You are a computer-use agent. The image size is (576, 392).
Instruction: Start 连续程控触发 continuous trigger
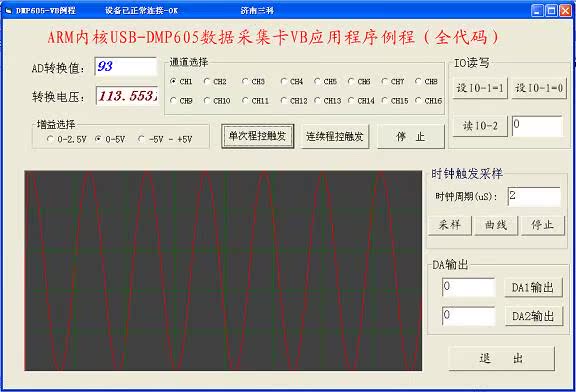[x=335, y=136]
